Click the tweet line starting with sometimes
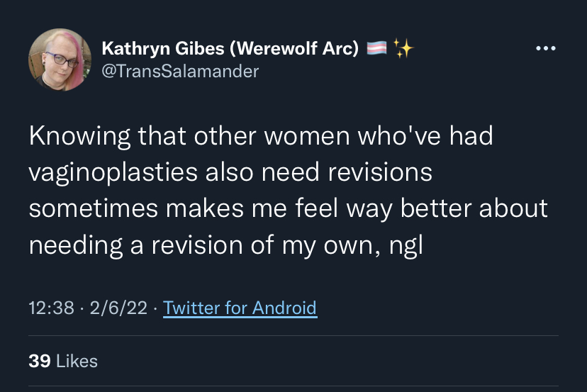Screen dimensions: 587x392 pos(289,208)
